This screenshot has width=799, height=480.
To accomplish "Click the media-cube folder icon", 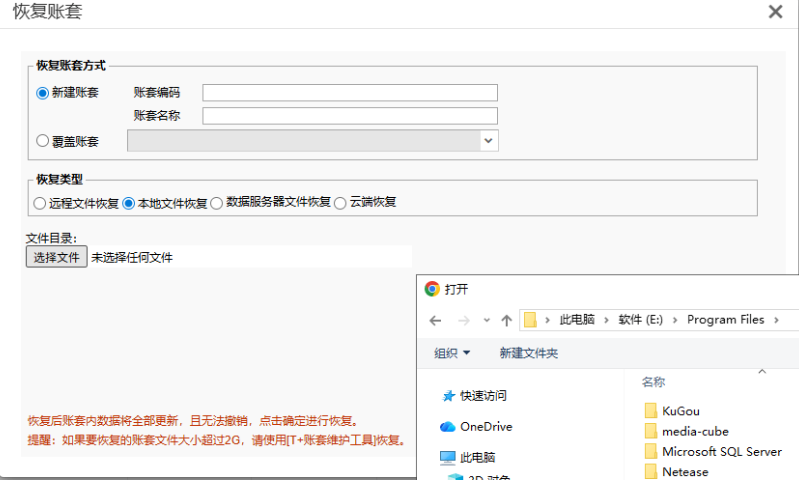I will coord(651,431).
